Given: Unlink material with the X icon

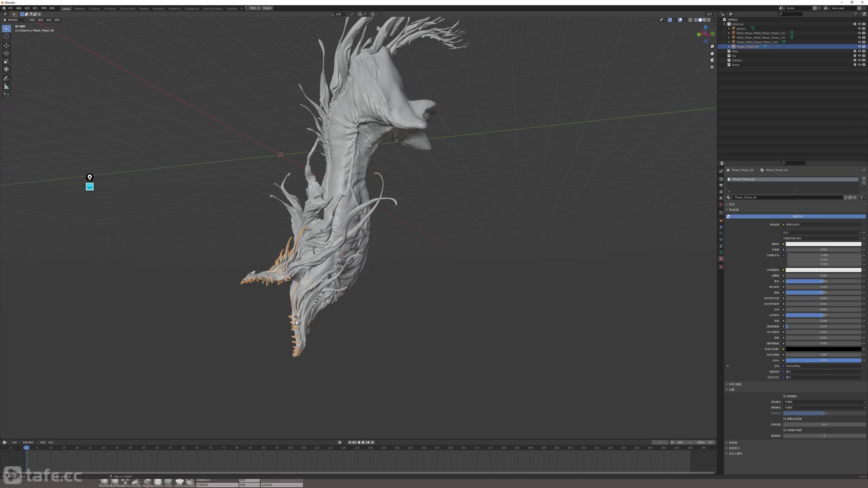Looking at the screenshot, I should click(855, 198).
